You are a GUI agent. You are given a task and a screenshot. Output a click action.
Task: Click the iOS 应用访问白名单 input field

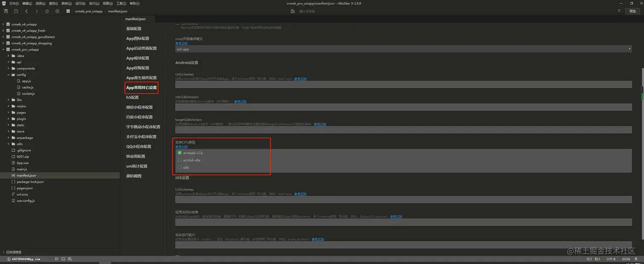point(403,222)
